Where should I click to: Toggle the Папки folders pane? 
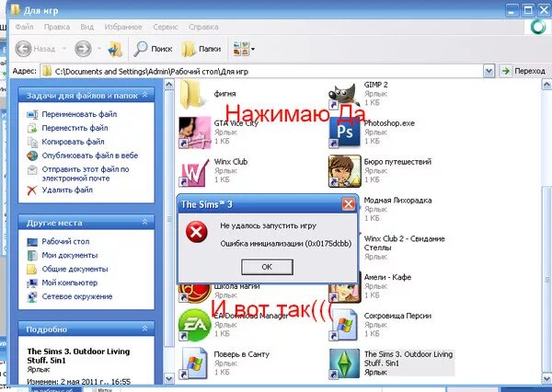201,49
